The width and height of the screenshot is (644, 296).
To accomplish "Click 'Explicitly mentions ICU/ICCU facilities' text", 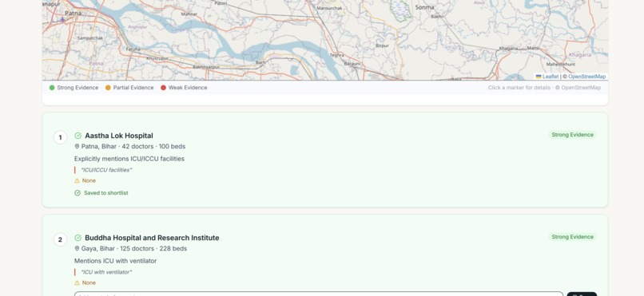I will click(129, 159).
